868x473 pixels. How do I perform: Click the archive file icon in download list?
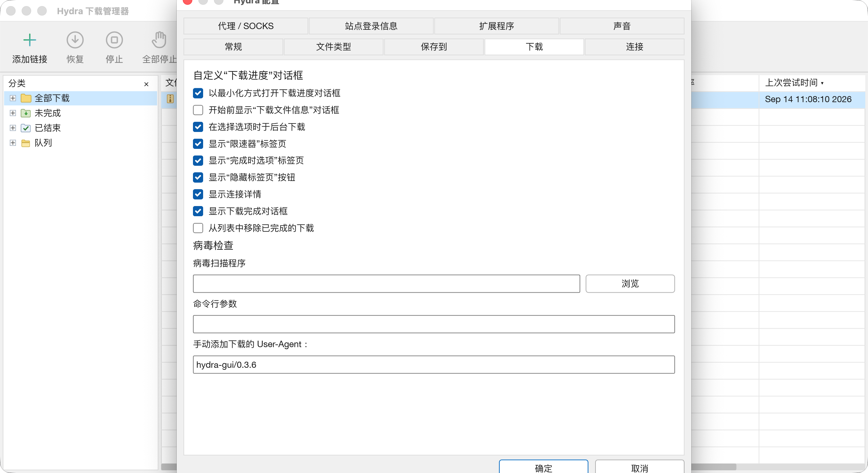click(x=170, y=99)
